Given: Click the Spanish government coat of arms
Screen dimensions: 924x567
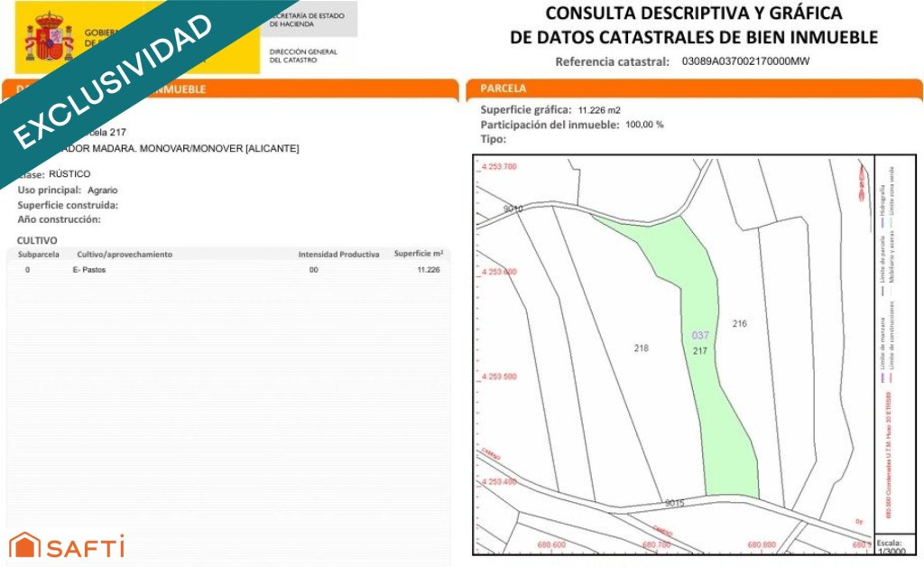Looking at the screenshot, I should (49, 37).
